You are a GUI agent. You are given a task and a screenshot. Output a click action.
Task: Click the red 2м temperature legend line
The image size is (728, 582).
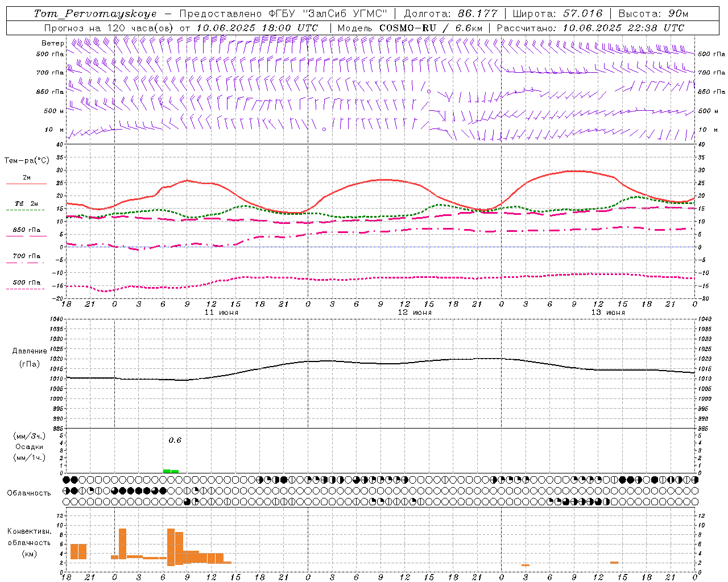click(x=26, y=184)
